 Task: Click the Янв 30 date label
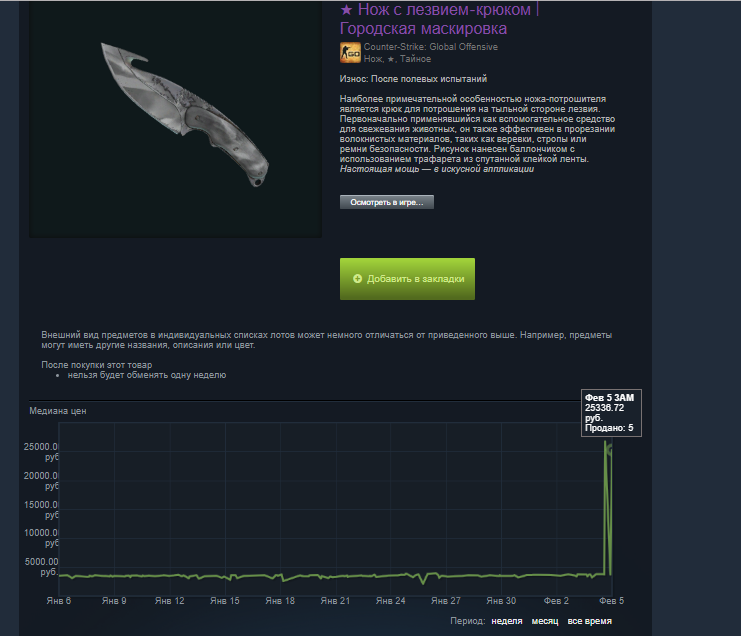(501, 601)
